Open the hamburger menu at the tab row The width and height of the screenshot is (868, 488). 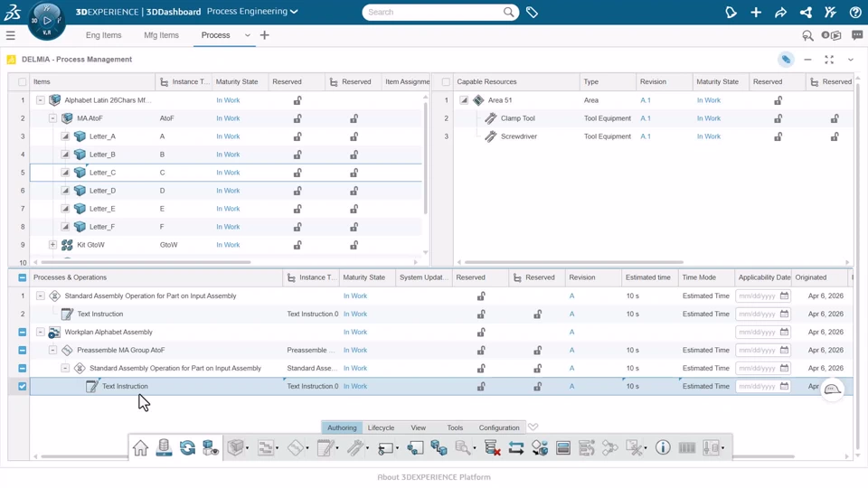(11, 35)
